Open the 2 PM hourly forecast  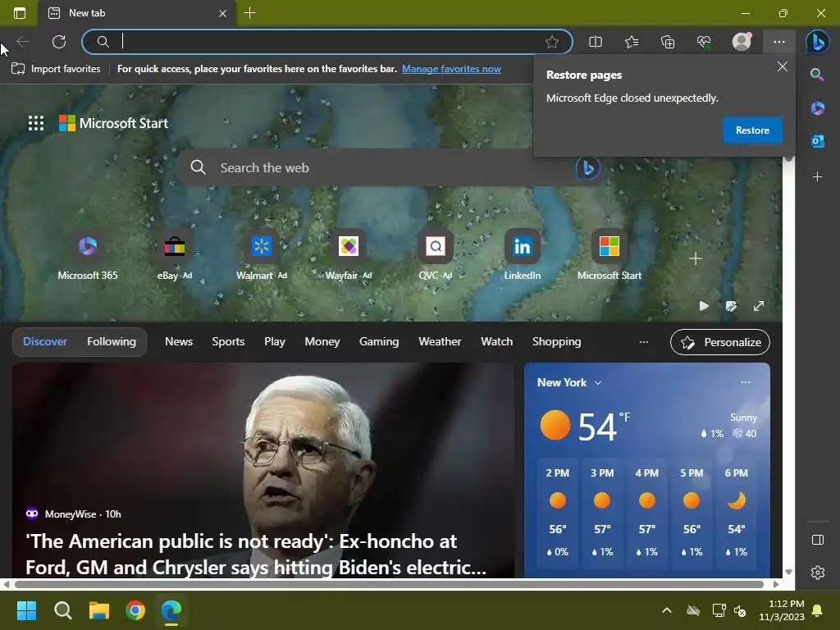(x=558, y=512)
